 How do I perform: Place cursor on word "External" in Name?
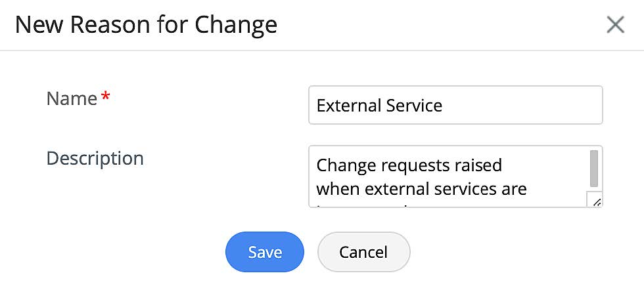tap(342, 105)
